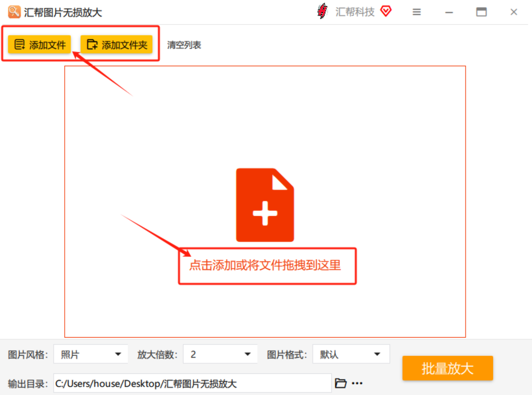532x395 pixels.
Task: Open the hamburger menu in title bar
Action: click(x=416, y=12)
